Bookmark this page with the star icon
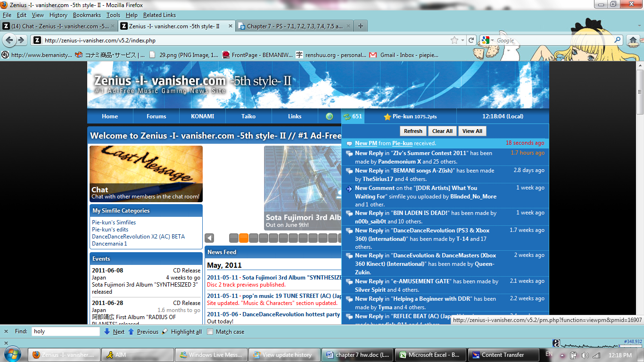The width and height of the screenshot is (644, 362). pos(454,41)
